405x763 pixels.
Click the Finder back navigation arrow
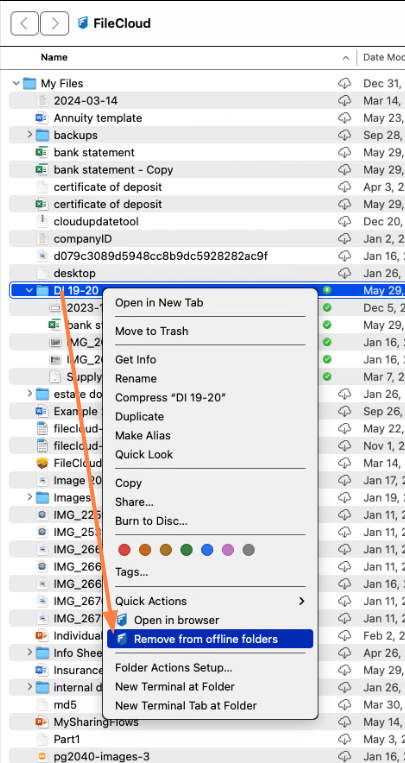click(x=24, y=23)
